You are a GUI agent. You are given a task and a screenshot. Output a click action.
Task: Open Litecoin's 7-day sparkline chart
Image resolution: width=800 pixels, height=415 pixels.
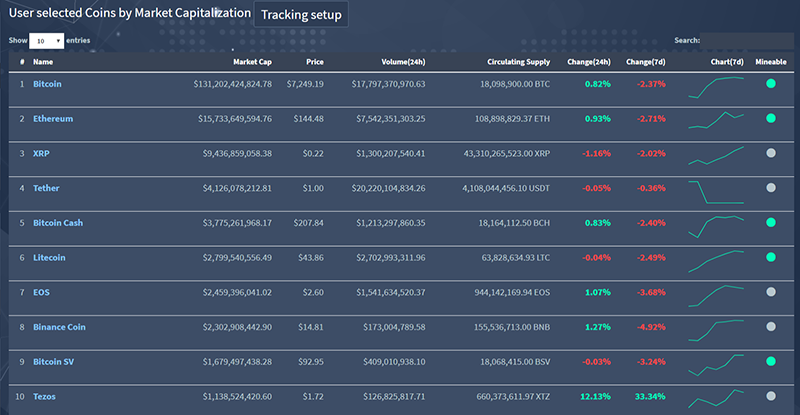pyautogui.click(x=716, y=261)
